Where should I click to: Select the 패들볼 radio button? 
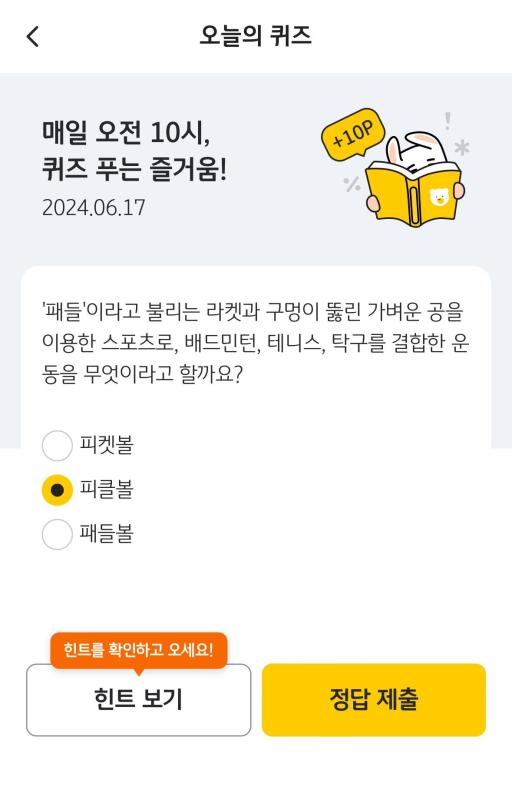[57, 534]
